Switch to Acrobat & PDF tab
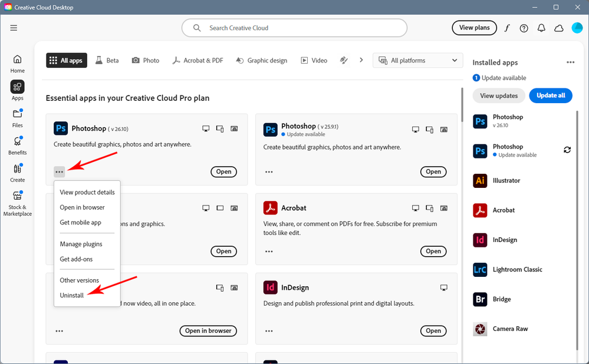Image resolution: width=589 pixels, height=364 pixels. [x=198, y=61]
